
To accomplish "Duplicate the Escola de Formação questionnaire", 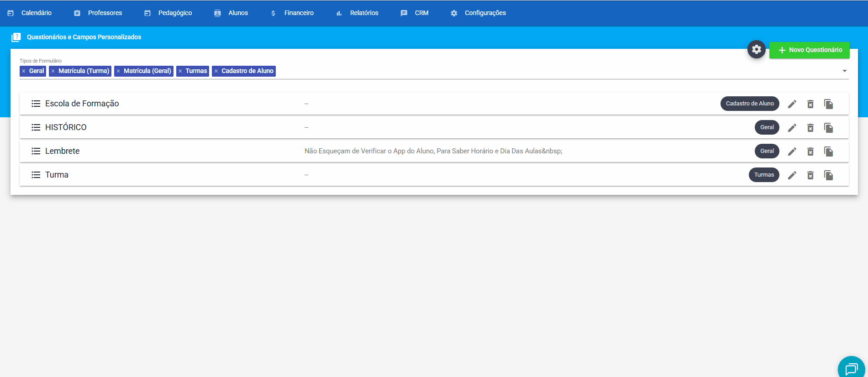I will pos(828,104).
